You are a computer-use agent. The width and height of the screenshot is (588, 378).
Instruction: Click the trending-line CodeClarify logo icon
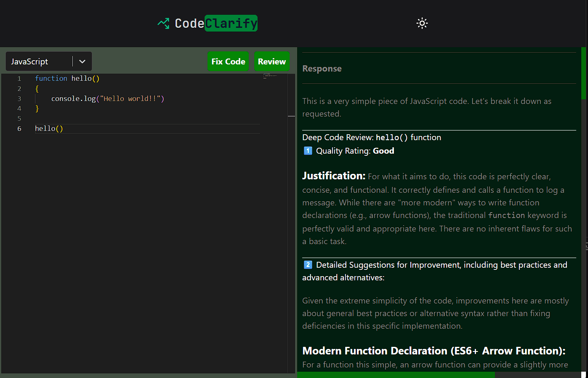point(163,23)
